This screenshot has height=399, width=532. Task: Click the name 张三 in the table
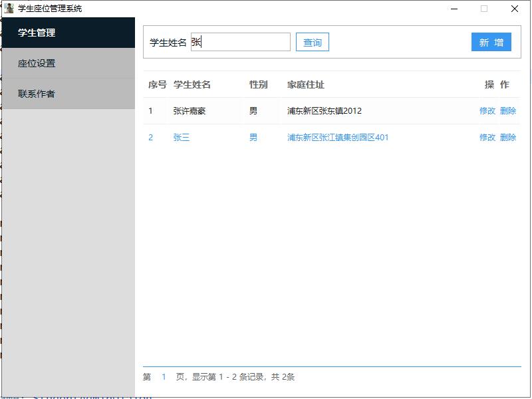(181, 138)
